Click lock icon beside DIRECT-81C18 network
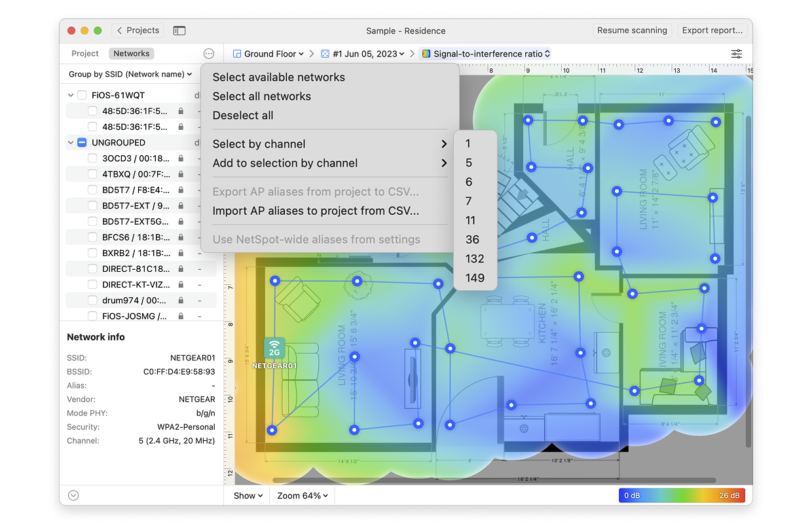Viewport: 812px width, 524px height. (181, 269)
